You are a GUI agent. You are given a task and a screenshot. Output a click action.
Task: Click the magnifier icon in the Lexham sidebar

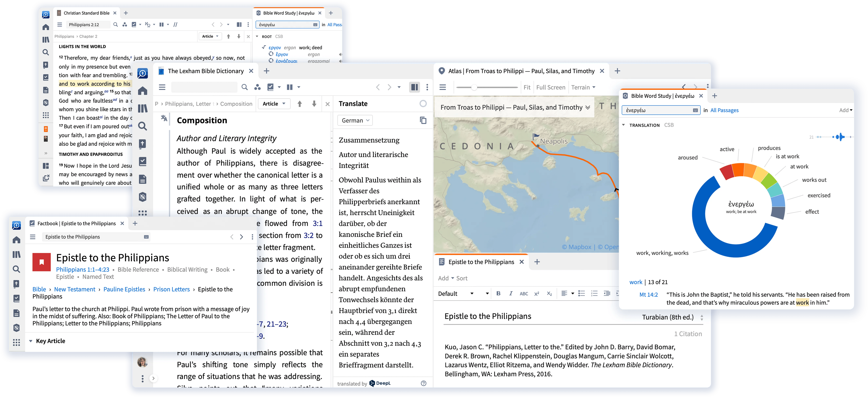(142, 126)
